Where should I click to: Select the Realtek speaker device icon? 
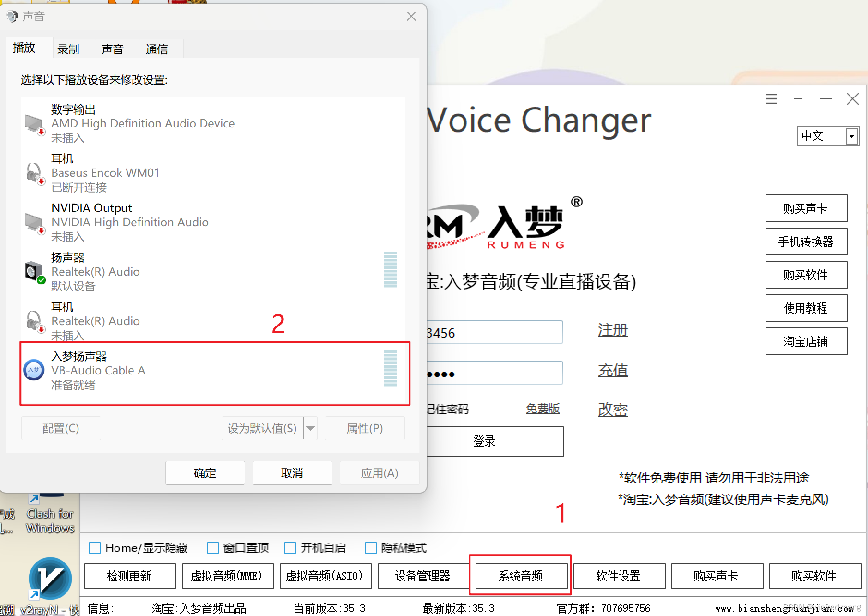pyautogui.click(x=35, y=272)
